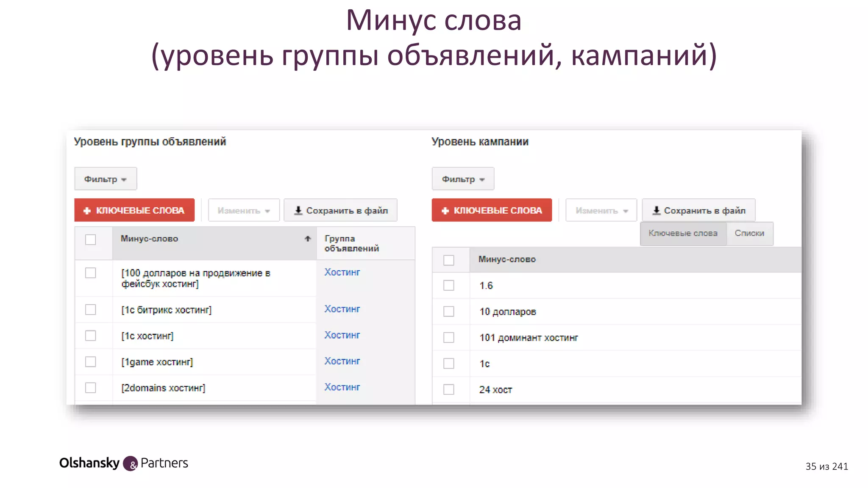This screenshot has width=868, height=488.
Task: Check the [1game хостинг] row checkbox
Action: 90,362
